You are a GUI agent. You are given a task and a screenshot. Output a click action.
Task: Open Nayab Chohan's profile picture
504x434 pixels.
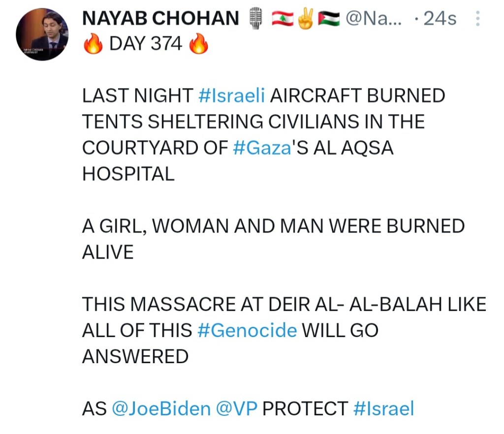coord(42,34)
